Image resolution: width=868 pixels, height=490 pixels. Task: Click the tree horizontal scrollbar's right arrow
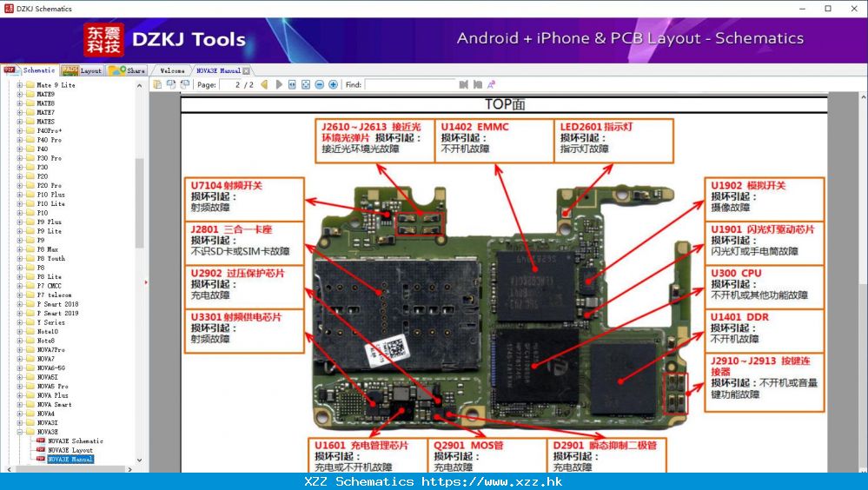click(130, 469)
